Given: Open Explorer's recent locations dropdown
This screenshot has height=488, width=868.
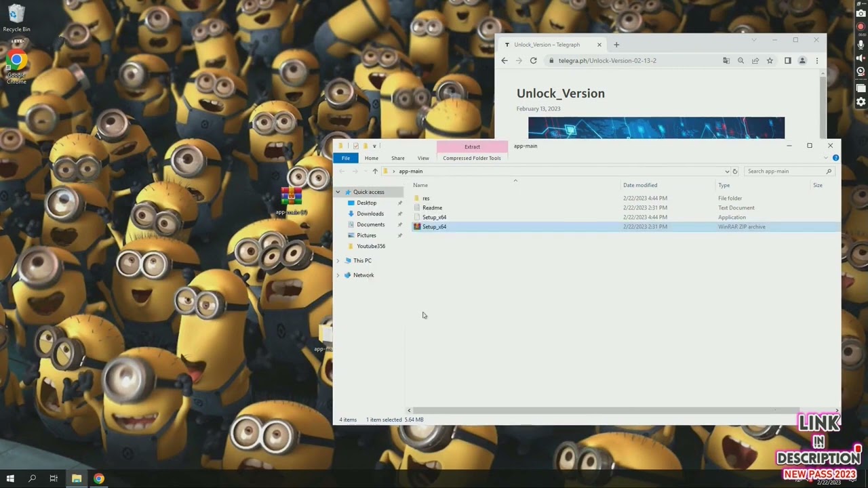Looking at the screenshot, I should pyautogui.click(x=365, y=171).
